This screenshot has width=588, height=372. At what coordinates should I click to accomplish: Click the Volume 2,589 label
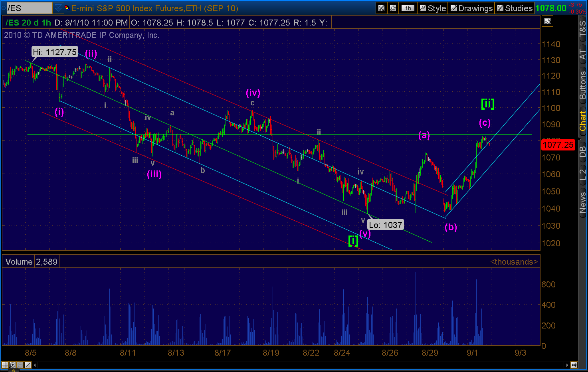pyautogui.click(x=32, y=262)
